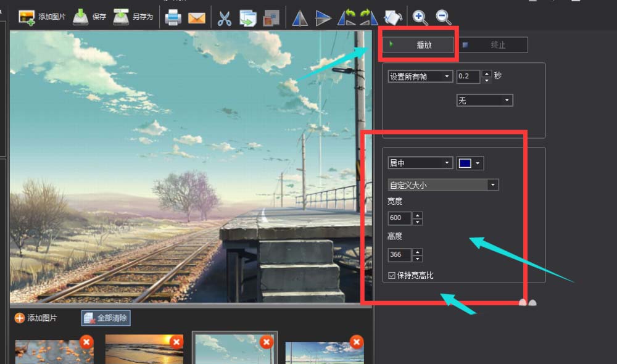Open the 无 transition effect dropdown
Viewport: 617px width, 364px height.
484,101
